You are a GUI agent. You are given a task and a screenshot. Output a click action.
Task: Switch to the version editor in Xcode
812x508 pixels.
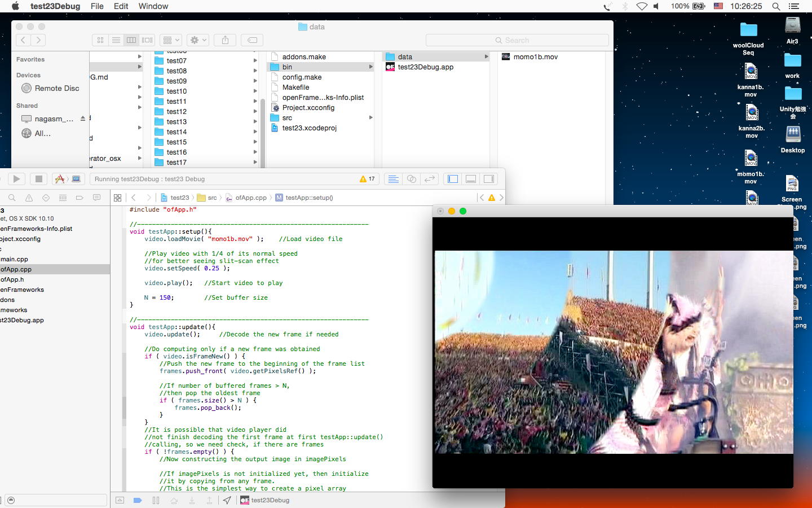click(x=430, y=179)
